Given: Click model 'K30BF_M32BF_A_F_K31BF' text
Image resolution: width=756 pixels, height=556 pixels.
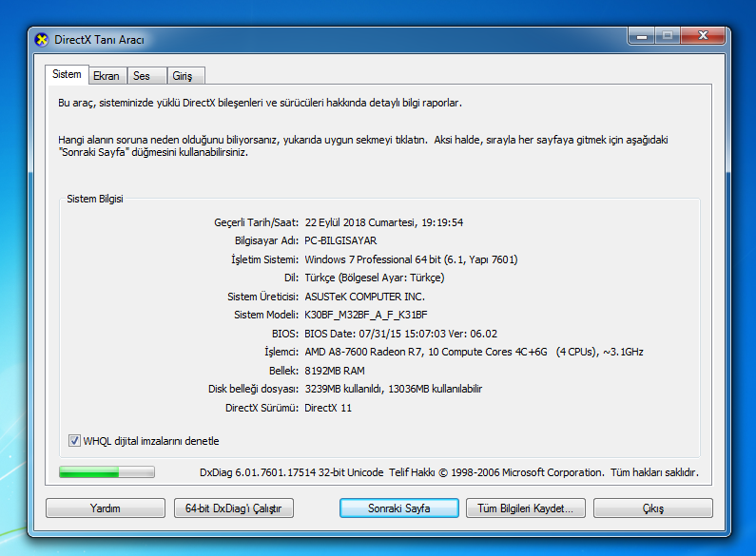Looking at the screenshot, I should click(366, 316).
